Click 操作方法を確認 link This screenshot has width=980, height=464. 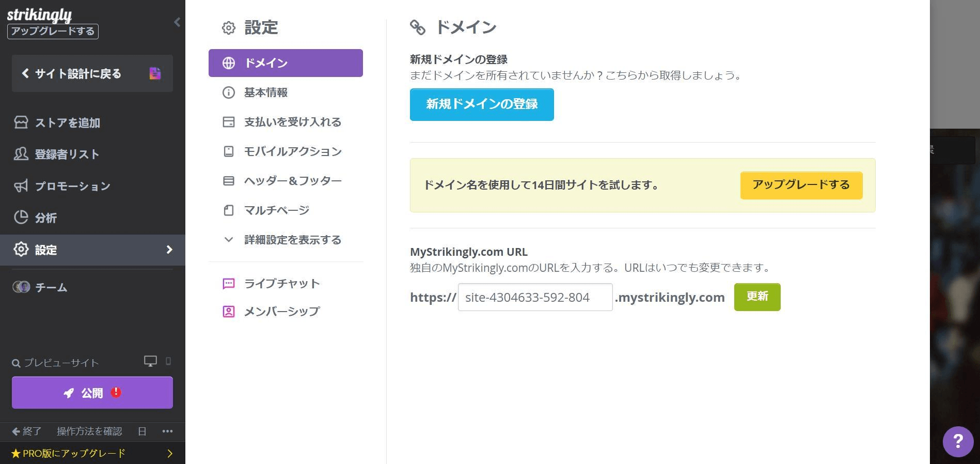[89, 431]
